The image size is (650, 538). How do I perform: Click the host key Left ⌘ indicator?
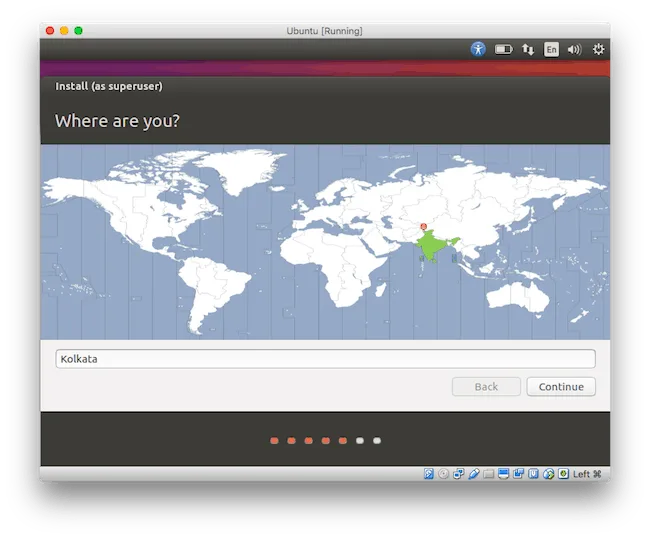[587, 474]
